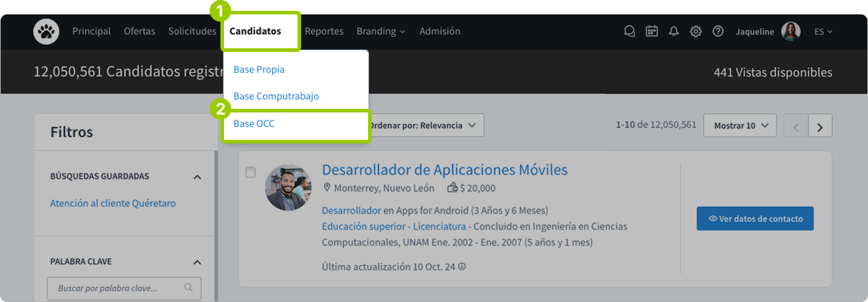Click Educación superior - Licenciatura link
The height and width of the screenshot is (302, 868).
[393, 226]
